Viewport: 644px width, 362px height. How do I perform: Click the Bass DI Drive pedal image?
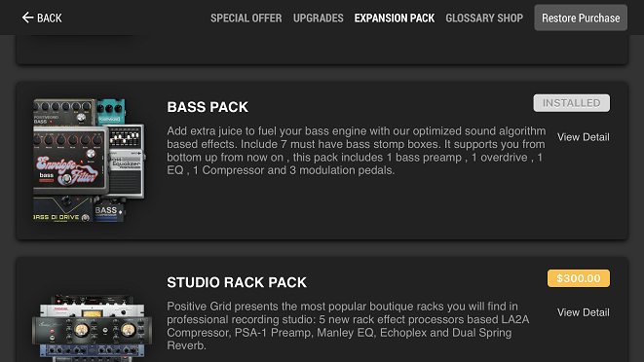pyautogui.click(x=62, y=209)
